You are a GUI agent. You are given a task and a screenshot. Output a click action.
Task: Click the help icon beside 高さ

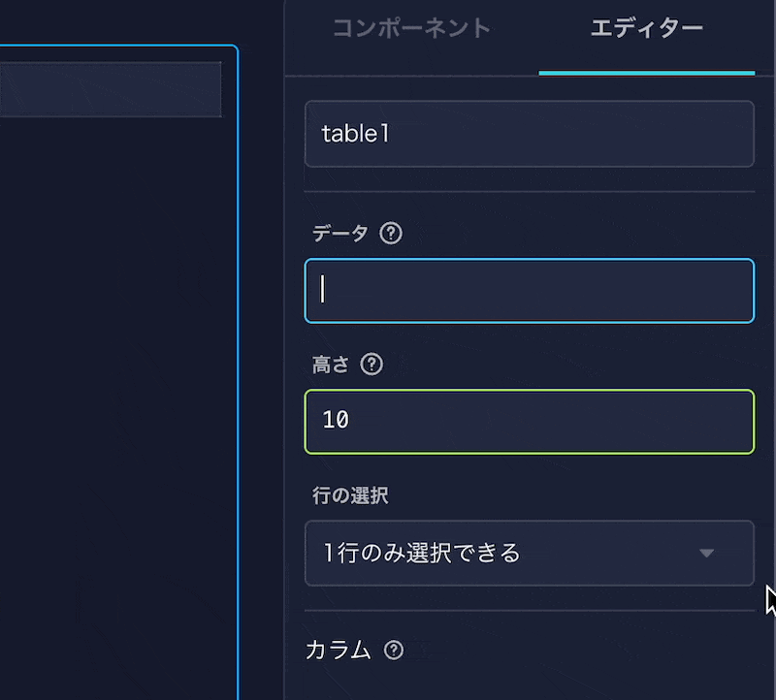(372, 366)
